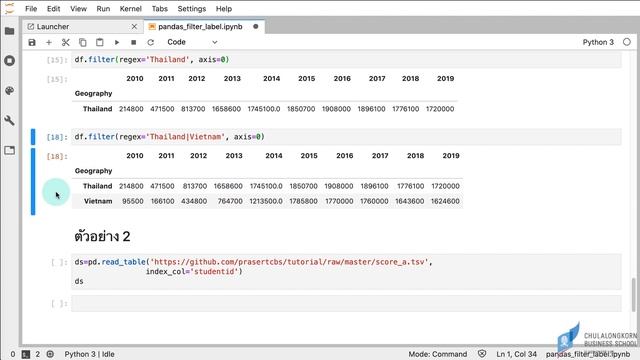The image size is (640, 360).
Task: Paste cells from clipboard icon
Action: point(100,42)
